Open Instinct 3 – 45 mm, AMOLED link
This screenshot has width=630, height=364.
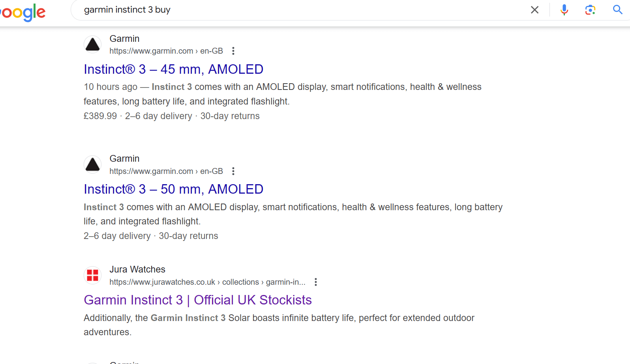[173, 69]
